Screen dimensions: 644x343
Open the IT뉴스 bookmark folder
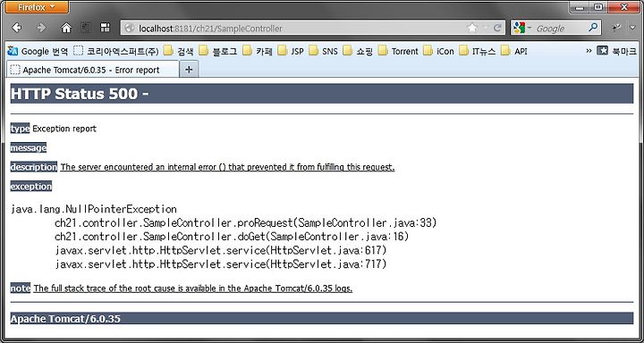[478, 51]
